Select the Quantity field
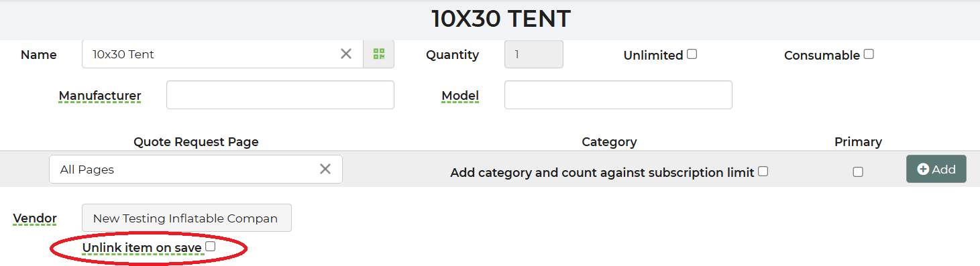980x266 pixels. coord(534,54)
